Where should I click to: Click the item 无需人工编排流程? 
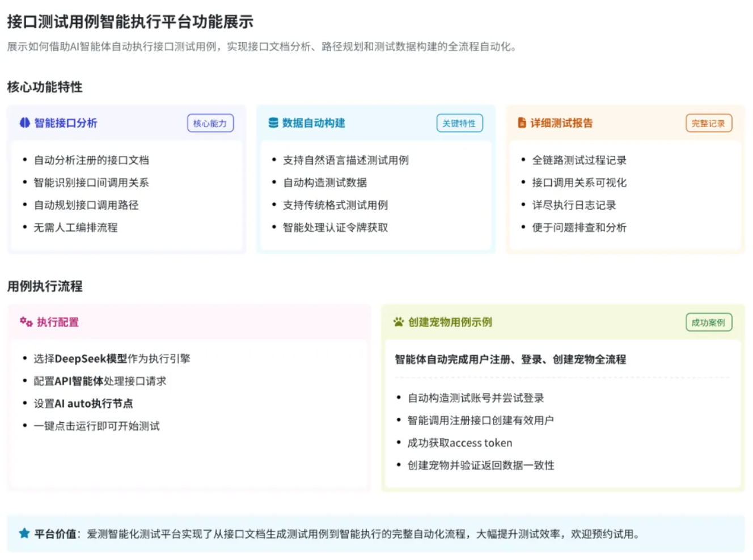(75, 227)
